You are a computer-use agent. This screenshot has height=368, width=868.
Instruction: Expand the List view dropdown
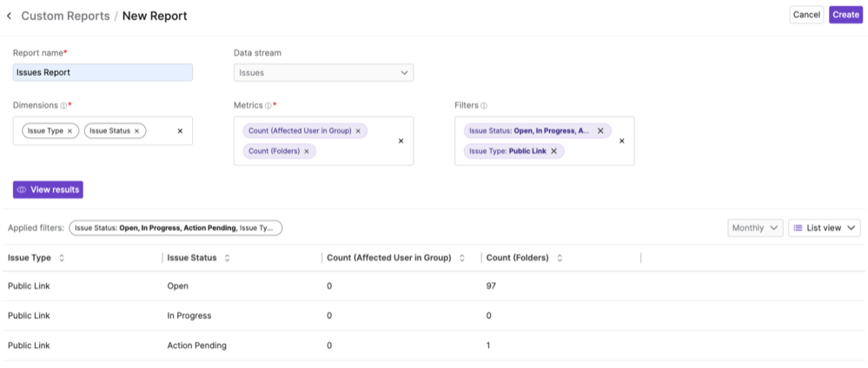(824, 227)
